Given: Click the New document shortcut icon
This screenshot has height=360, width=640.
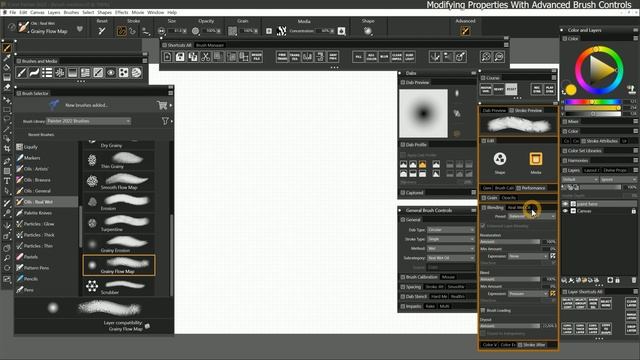Looking at the screenshot, I should [x=167, y=57].
